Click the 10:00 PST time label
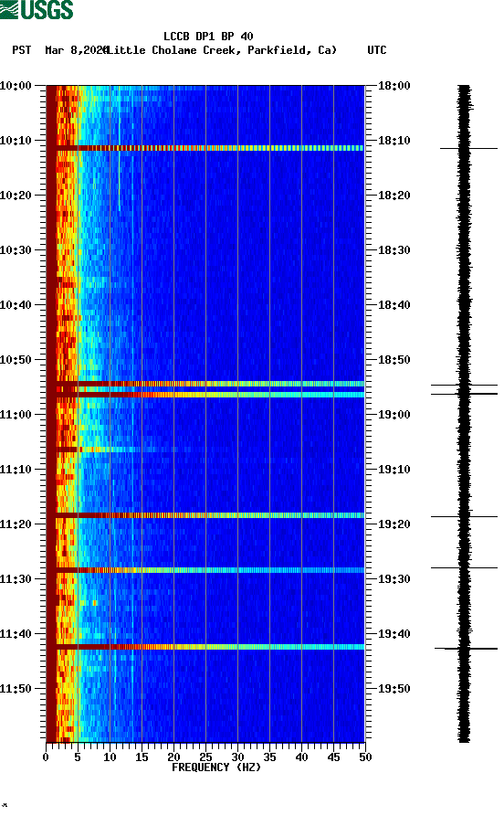The height and width of the screenshot is (815, 504). tap(16, 86)
